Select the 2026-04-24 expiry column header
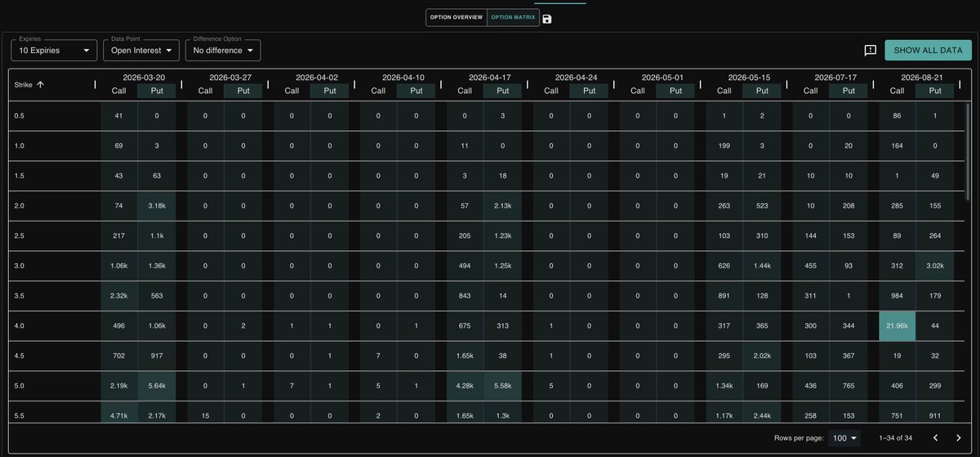 pyautogui.click(x=577, y=78)
